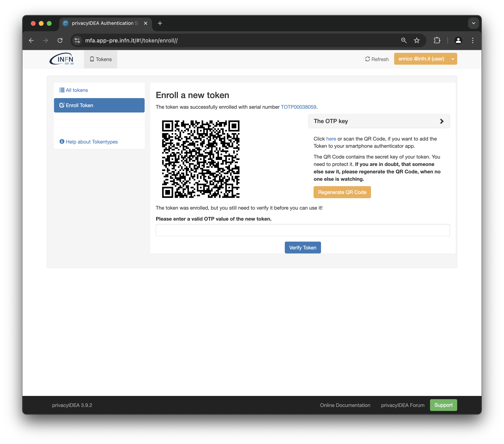504x444 pixels.
Task: Click the INFN logo icon
Action: pyautogui.click(x=63, y=59)
